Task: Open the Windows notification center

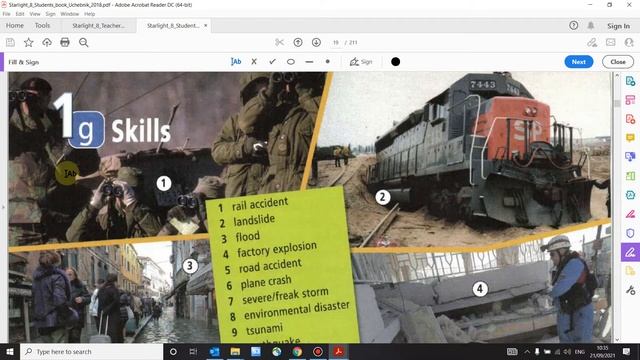Action: point(627,351)
